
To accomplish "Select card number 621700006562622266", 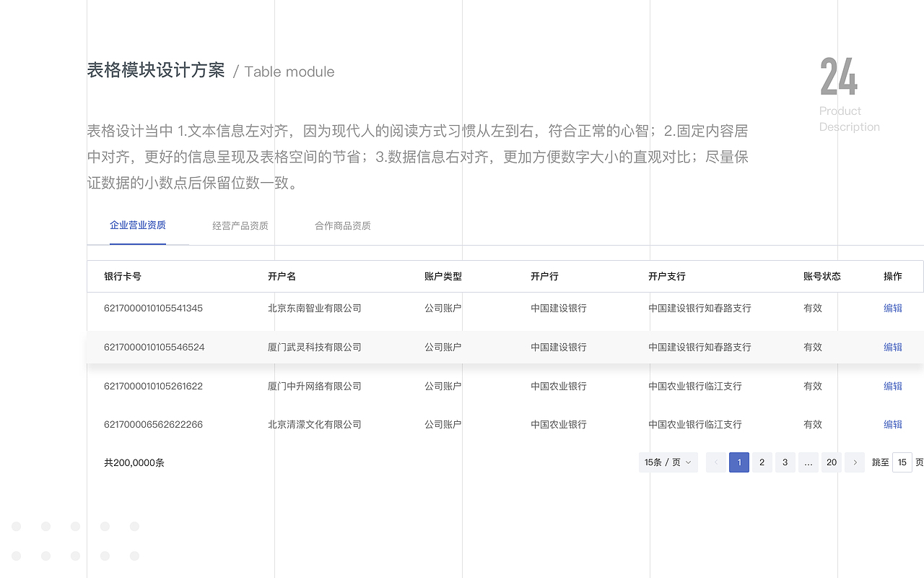I will point(154,424).
